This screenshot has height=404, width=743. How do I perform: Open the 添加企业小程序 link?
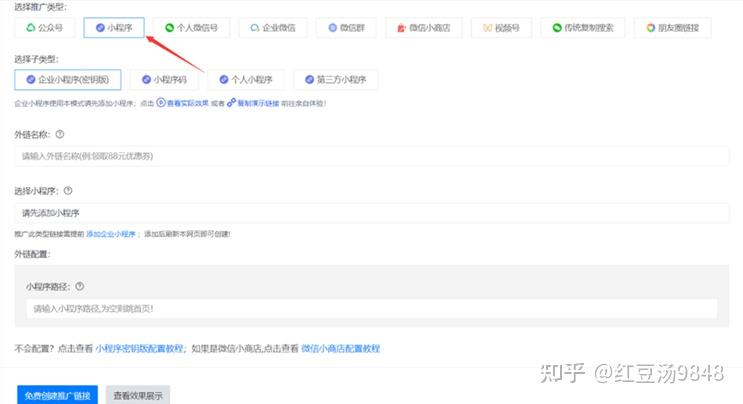[x=111, y=234]
